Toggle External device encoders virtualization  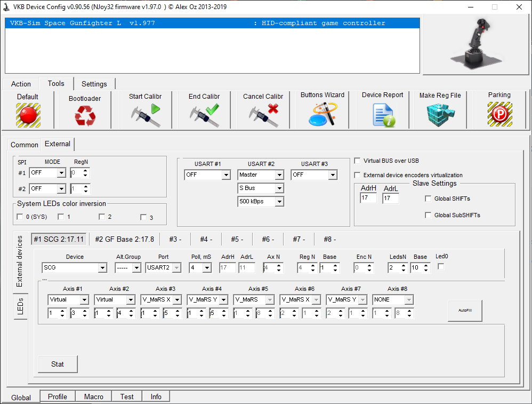(357, 175)
